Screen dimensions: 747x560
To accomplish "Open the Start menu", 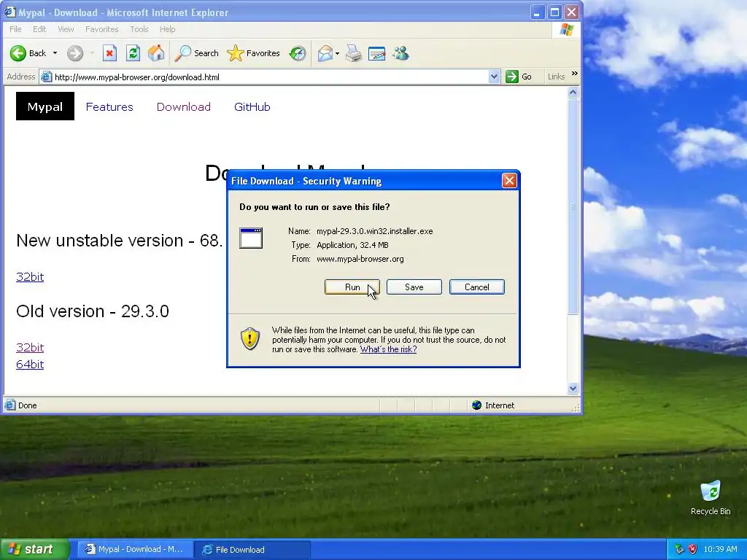I will tap(35, 549).
